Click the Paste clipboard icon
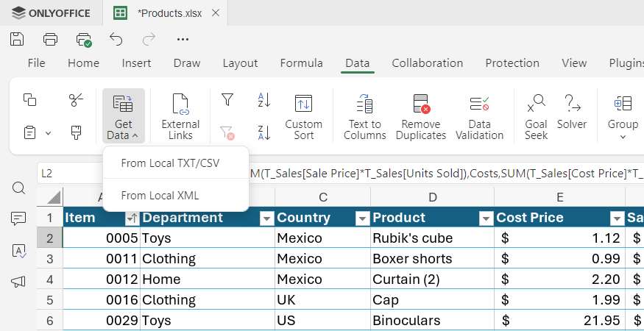The width and height of the screenshot is (644, 331). point(30,133)
